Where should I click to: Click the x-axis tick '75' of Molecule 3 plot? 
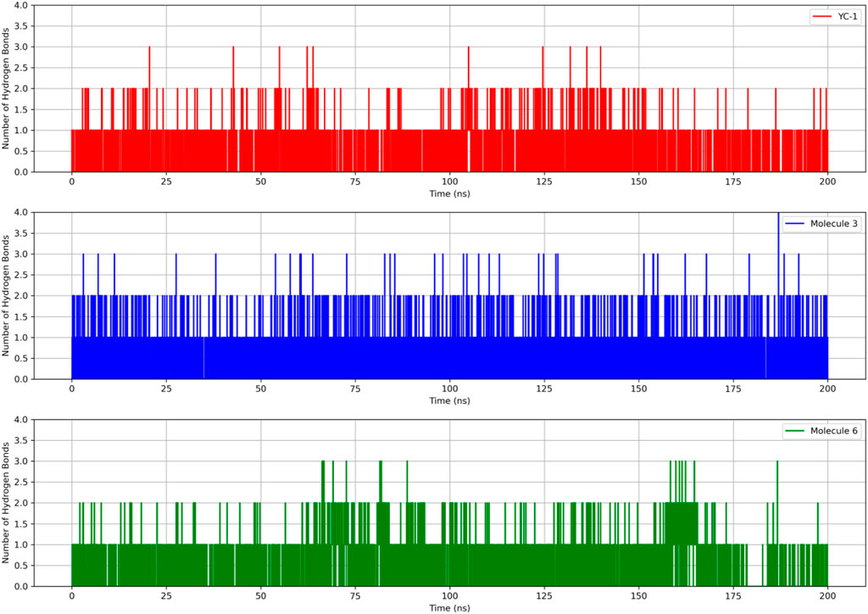(355, 388)
